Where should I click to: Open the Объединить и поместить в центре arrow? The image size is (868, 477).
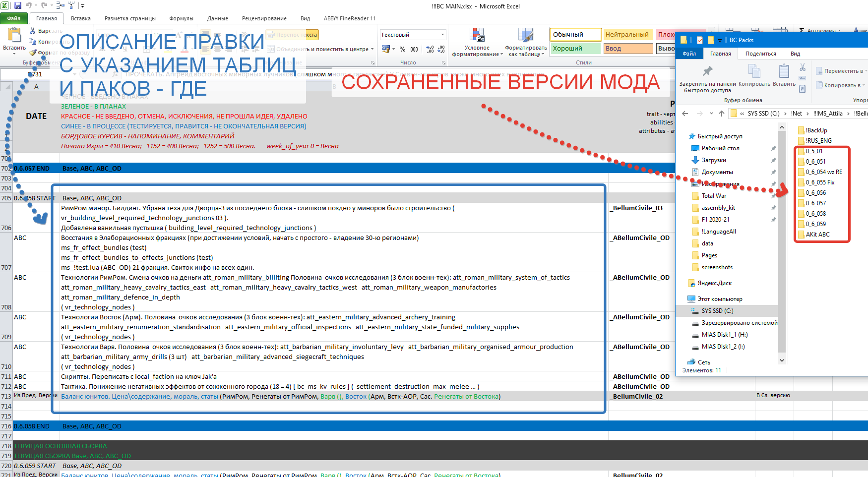tap(372, 49)
